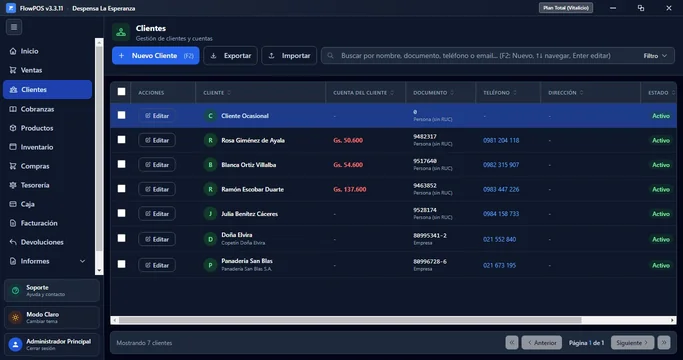Check the Blanca Ortiz Villalba row checkbox
The width and height of the screenshot is (683, 360).
(x=122, y=164)
